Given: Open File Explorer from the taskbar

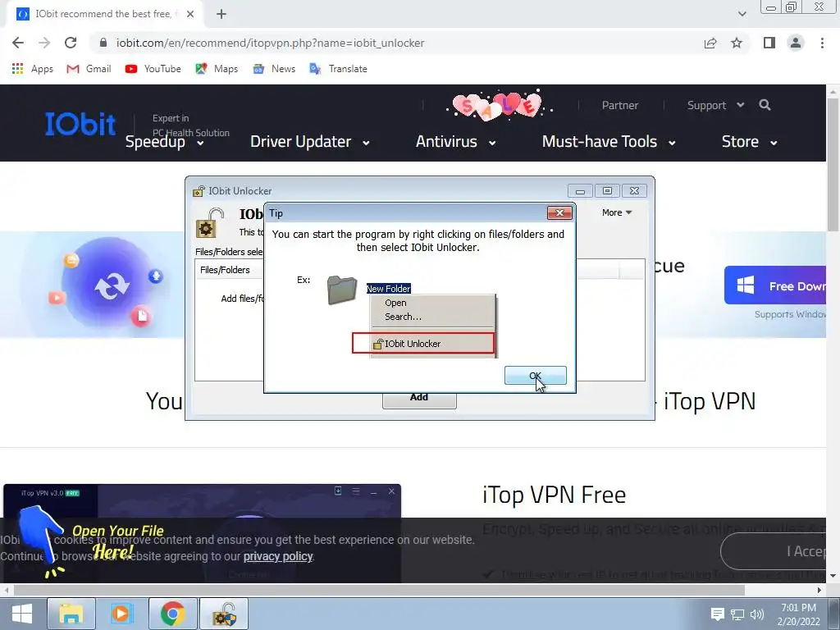Looking at the screenshot, I should click(71, 614).
